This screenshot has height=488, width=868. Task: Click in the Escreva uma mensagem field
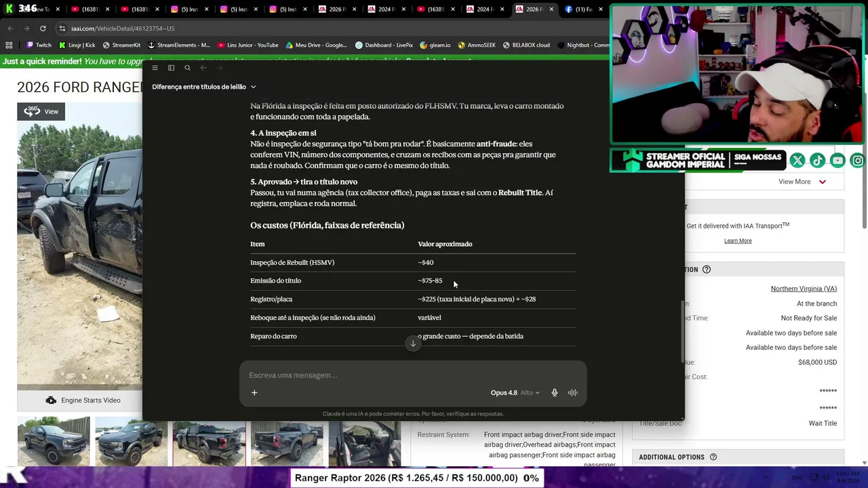(x=413, y=375)
